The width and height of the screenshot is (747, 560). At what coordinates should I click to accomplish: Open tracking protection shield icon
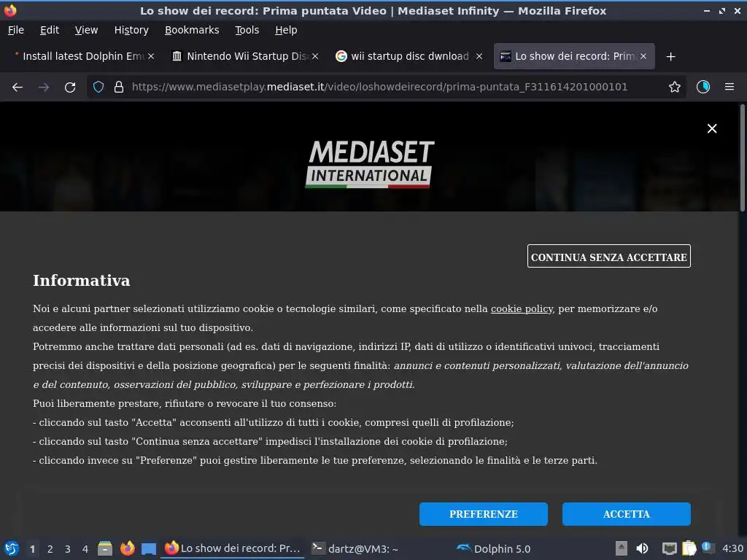click(x=98, y=87)
